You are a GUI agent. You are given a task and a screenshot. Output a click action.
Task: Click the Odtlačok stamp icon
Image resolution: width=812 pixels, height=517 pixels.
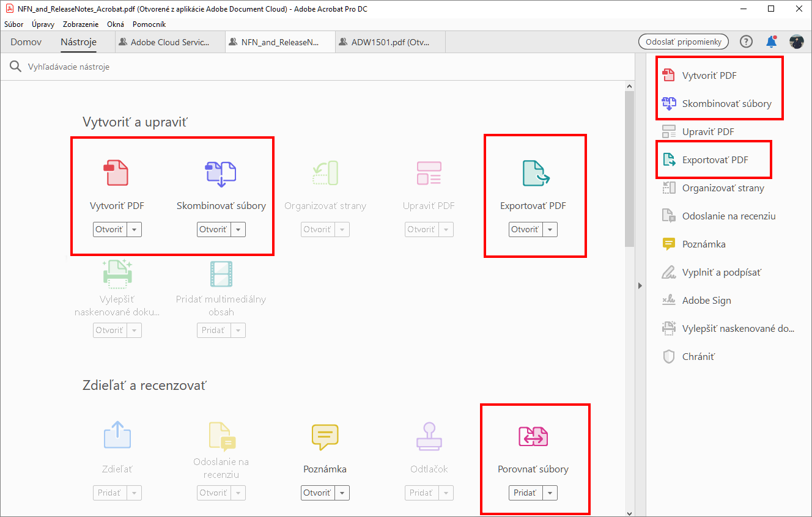(429, 436)
